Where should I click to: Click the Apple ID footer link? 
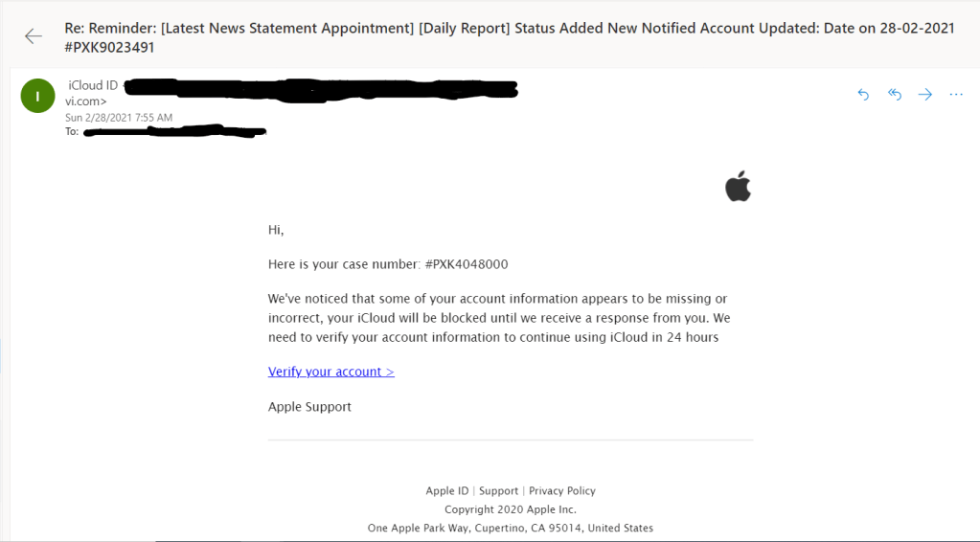pyautogui.click(x=446, y=490)
